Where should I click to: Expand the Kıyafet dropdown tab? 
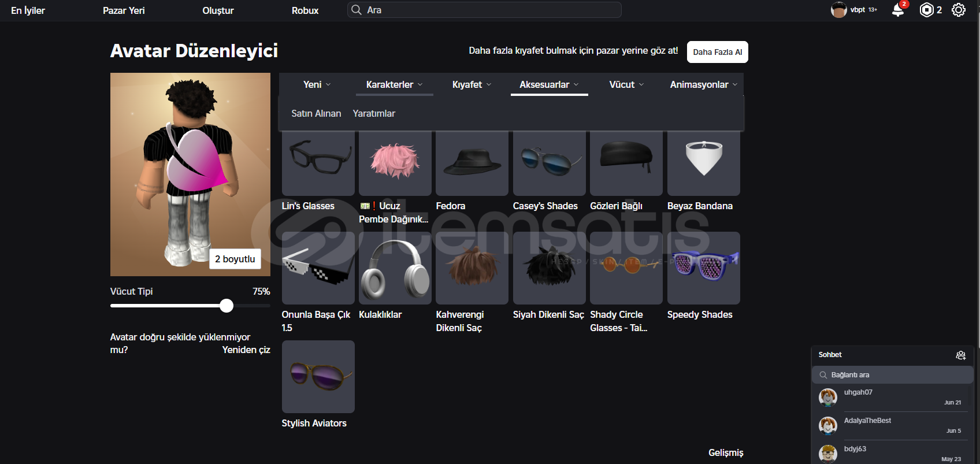[x=472, y=84]
